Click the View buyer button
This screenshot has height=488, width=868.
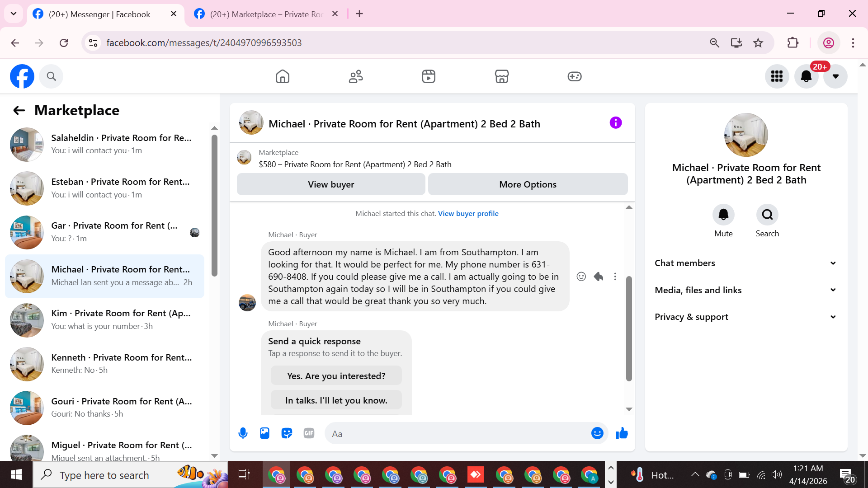click(330, 184)
